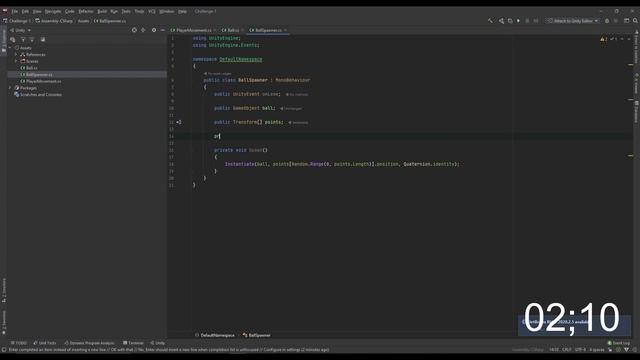Open the Unity tool window at bottom
The height and width of the screenshot is (360, 640).
(158, 343)
